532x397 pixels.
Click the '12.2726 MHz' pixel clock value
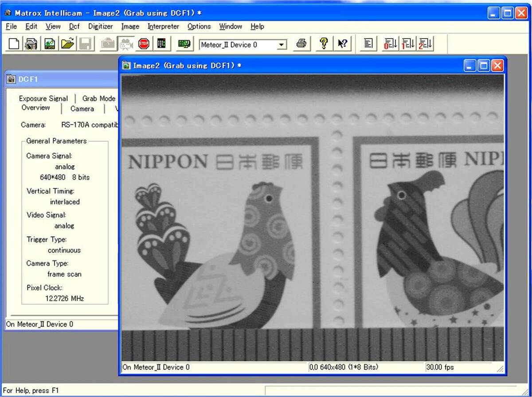tap(65, 299)
